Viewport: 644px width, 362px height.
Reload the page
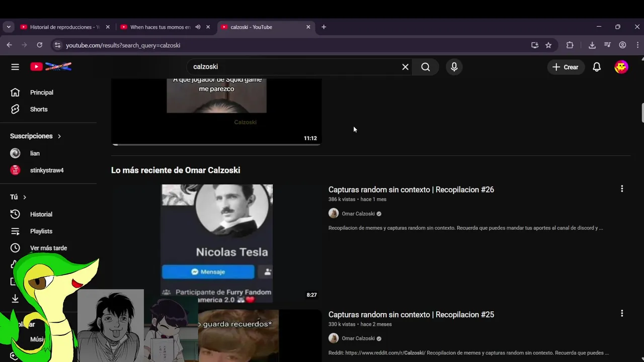[39, 45]
